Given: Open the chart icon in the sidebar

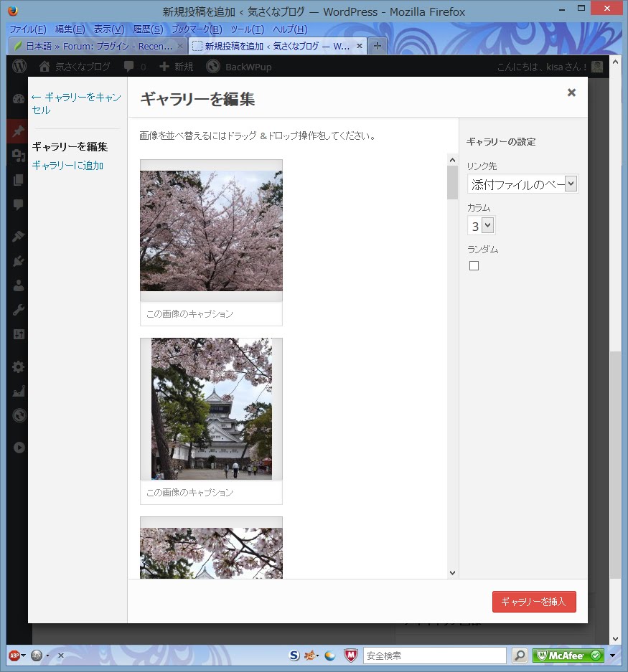Looking at the screenshot, I should pos(19,392).
